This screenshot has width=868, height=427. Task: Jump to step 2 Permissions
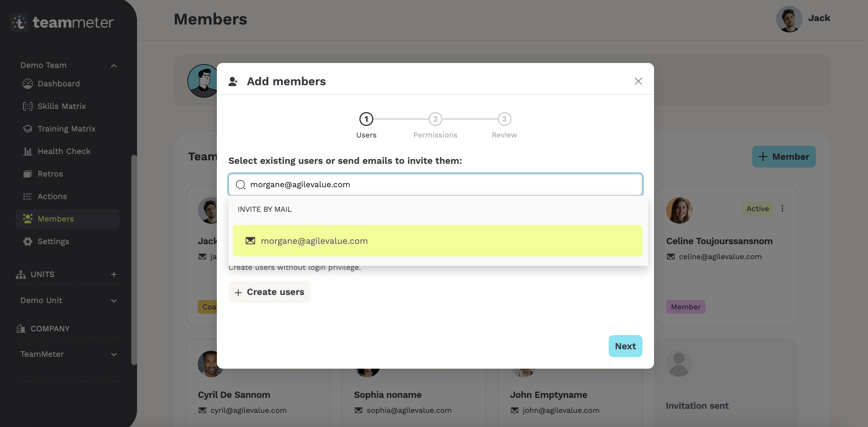click(x=435, y=119)
